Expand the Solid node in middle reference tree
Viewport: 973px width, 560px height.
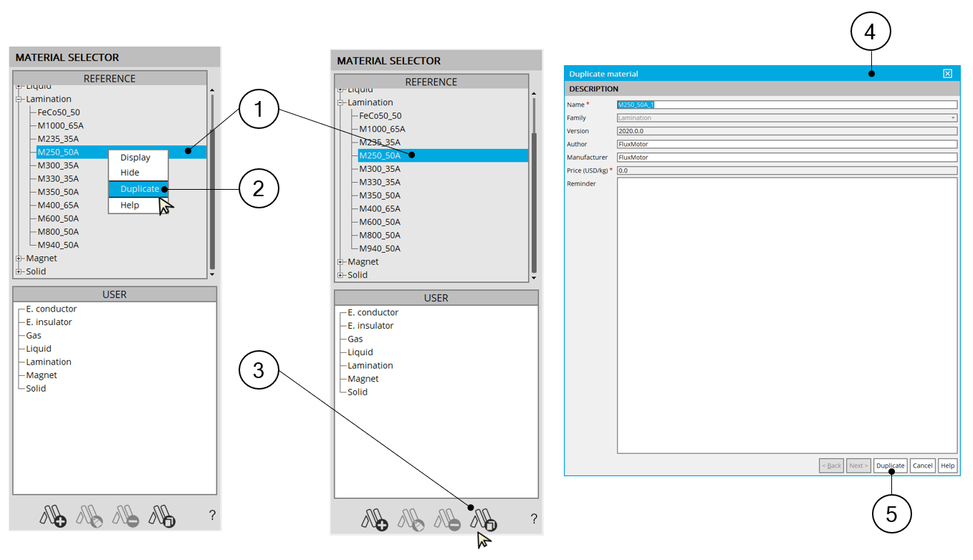(x=340, y=275)
